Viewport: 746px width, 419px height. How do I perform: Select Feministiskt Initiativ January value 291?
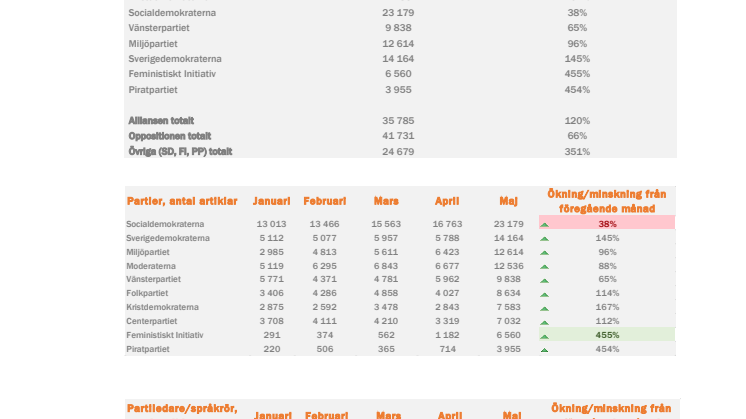271,335
